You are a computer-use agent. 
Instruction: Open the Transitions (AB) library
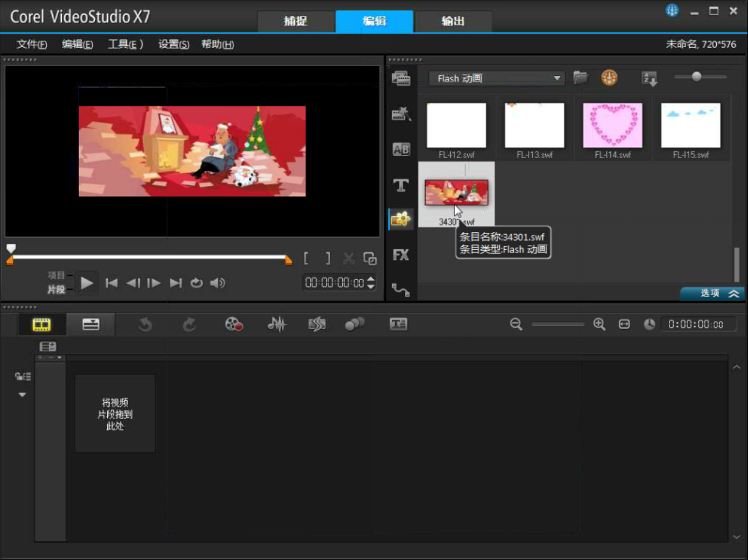pos(401,149)
